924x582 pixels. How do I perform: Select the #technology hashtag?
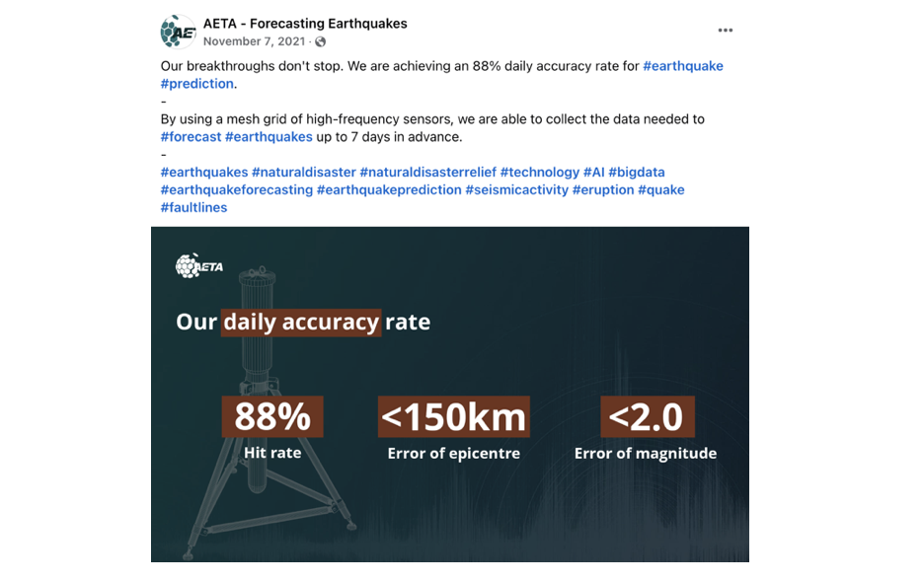click(540, 173)
